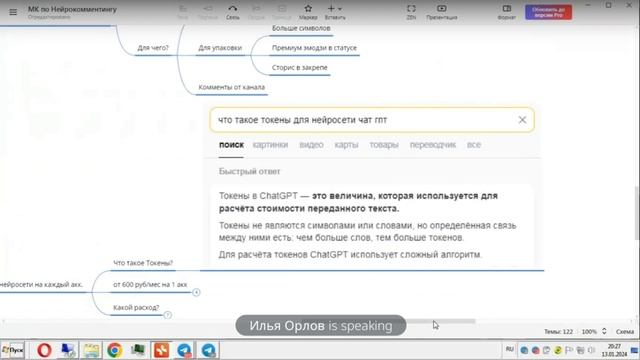
Task: Select the 'Что такое Токены?' topic
Action: 143,263
